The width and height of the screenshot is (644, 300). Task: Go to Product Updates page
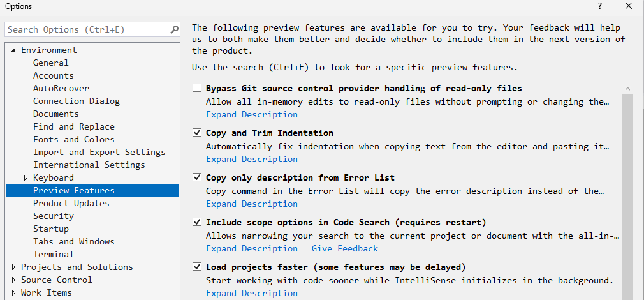click(x=71, y=203)
